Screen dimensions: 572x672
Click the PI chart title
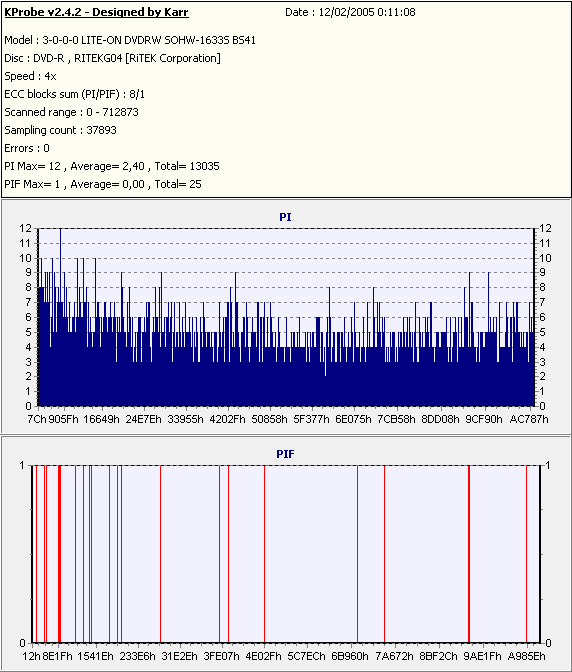pos(285,217)
